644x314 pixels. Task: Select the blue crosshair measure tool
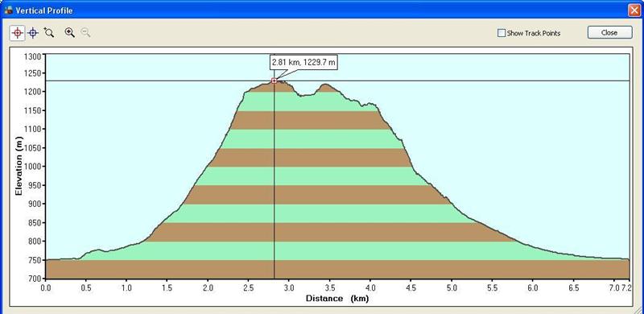pos(33,33)
